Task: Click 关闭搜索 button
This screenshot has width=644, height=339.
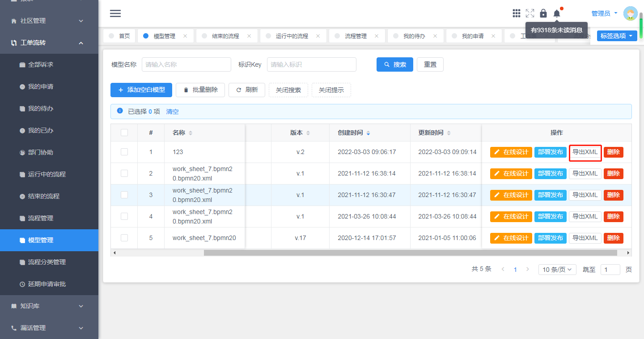Action: point(288,90)
